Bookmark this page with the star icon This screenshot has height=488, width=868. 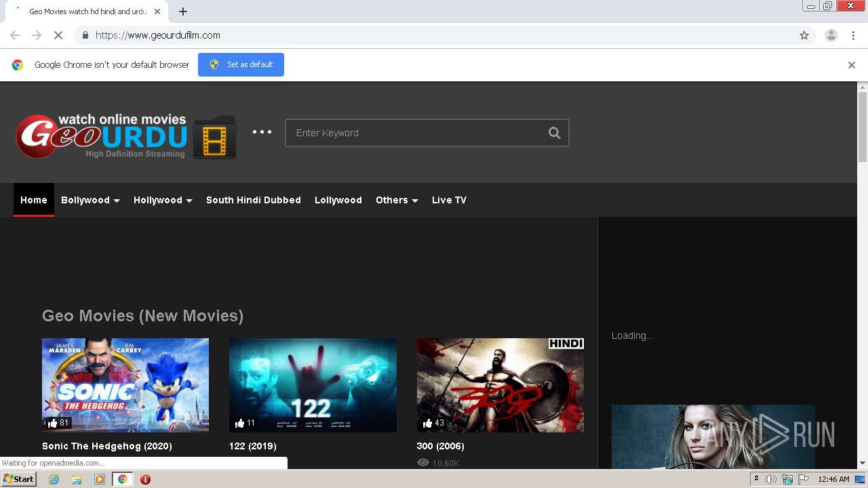[804, 35]
